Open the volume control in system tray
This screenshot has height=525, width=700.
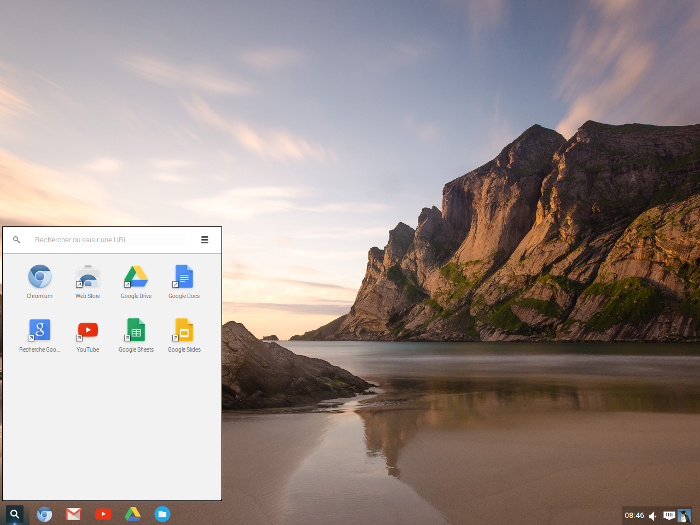click(653, 516)
